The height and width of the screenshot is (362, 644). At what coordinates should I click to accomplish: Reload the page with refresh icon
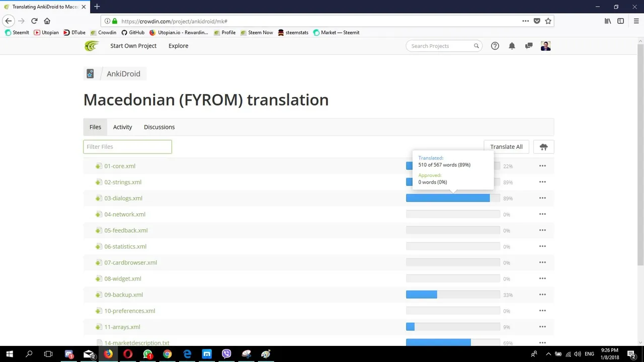click(x=34, y=21)
